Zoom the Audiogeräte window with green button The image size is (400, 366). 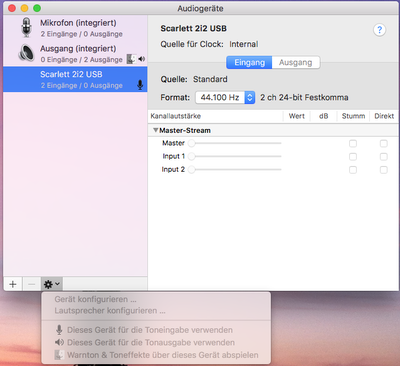[x=37, y=8]
